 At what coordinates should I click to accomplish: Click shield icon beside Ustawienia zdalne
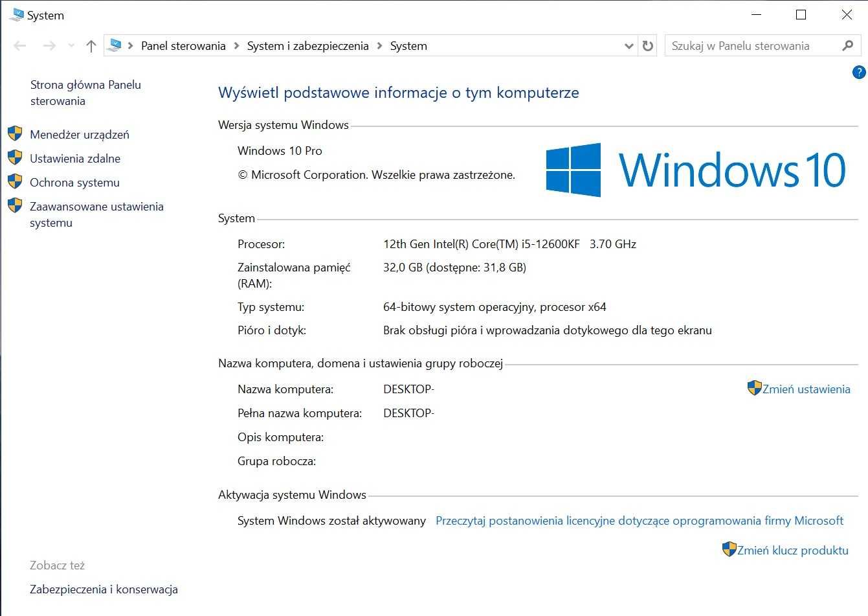(15, 157)
